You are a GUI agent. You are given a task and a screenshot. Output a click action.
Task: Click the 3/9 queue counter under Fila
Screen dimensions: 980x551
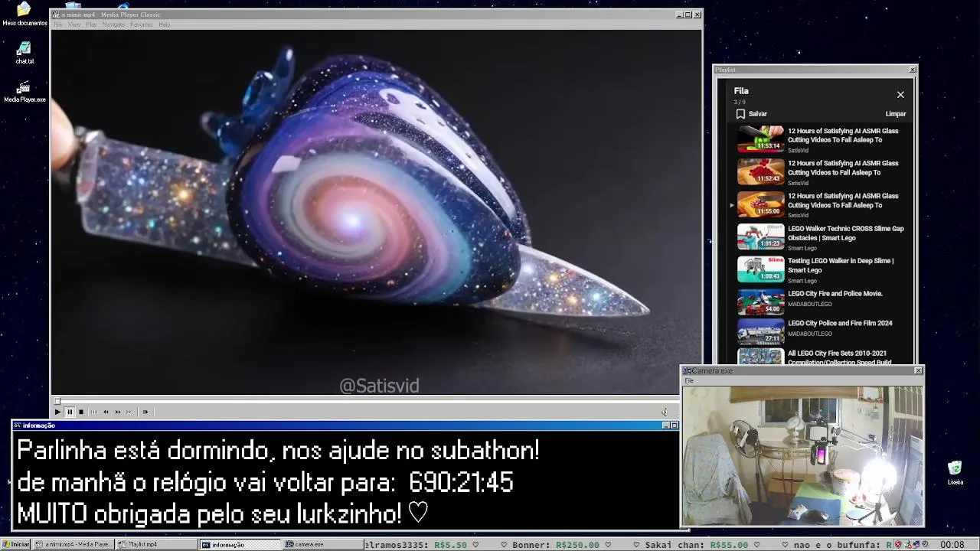coord(739,102)
